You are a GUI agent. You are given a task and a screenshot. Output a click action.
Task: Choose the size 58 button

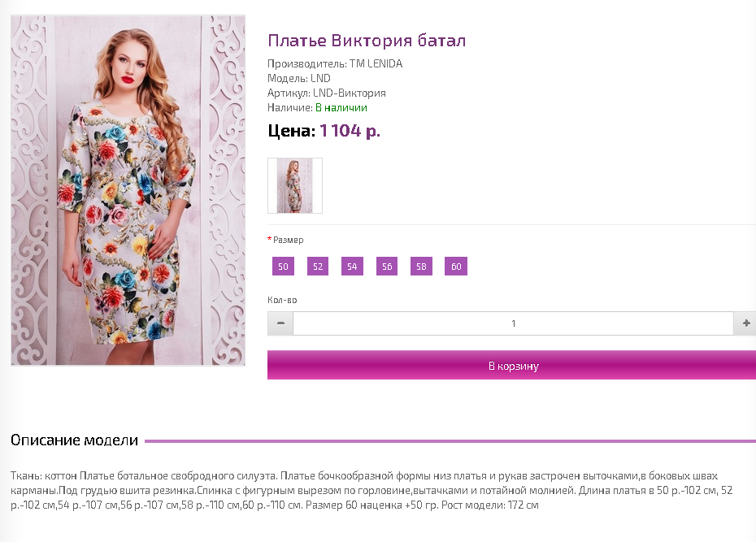421,267
